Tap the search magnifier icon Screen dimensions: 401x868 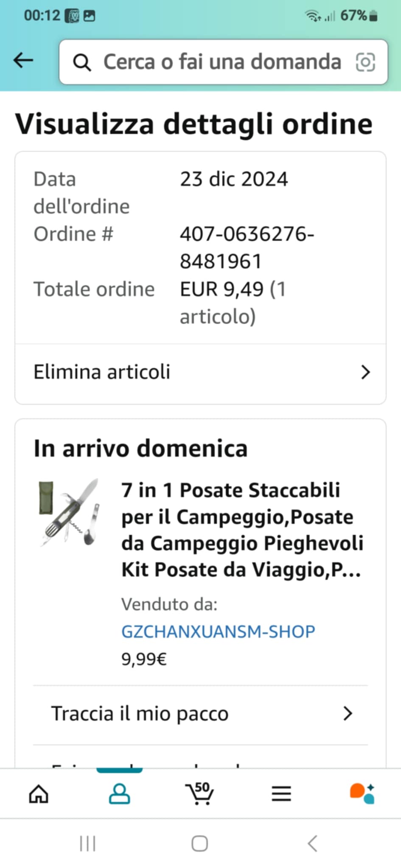(82, 63)
